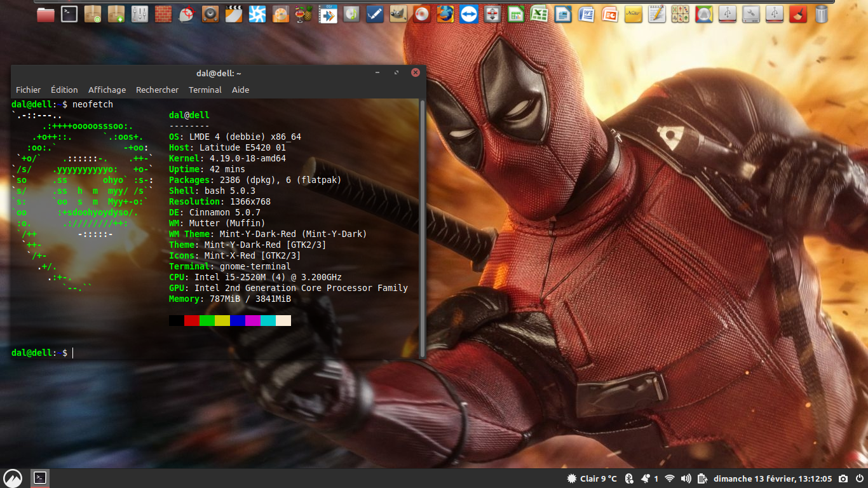Maximize the terminal window

pos(397,72)
